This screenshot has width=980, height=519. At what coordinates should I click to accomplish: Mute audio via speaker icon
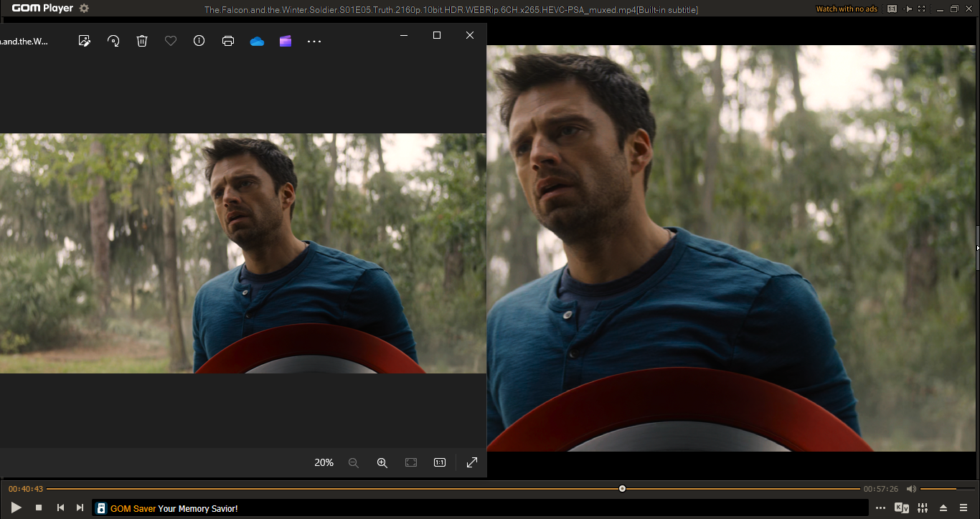[x=911, y=489]
